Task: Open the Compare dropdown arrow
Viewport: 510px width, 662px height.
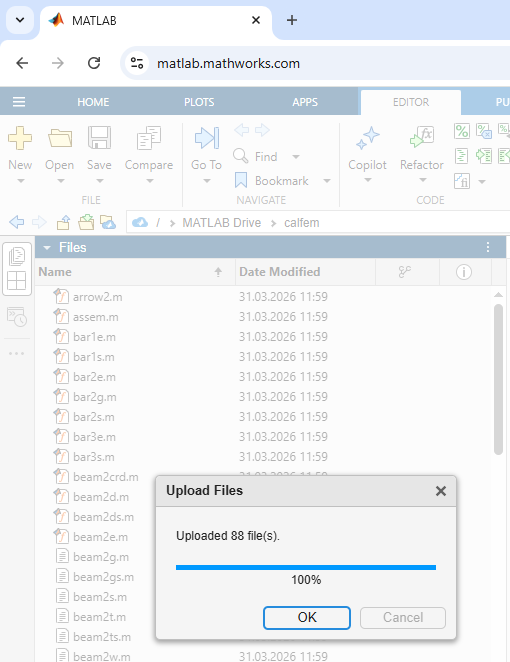Action: 149,181
